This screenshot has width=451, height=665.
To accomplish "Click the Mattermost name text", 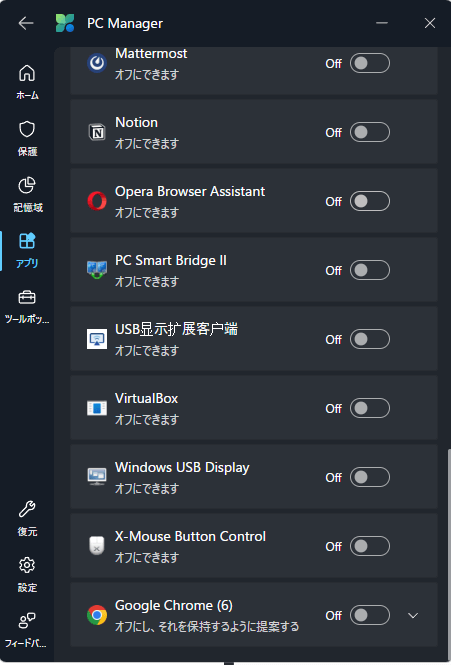I will tap(151, 53).
